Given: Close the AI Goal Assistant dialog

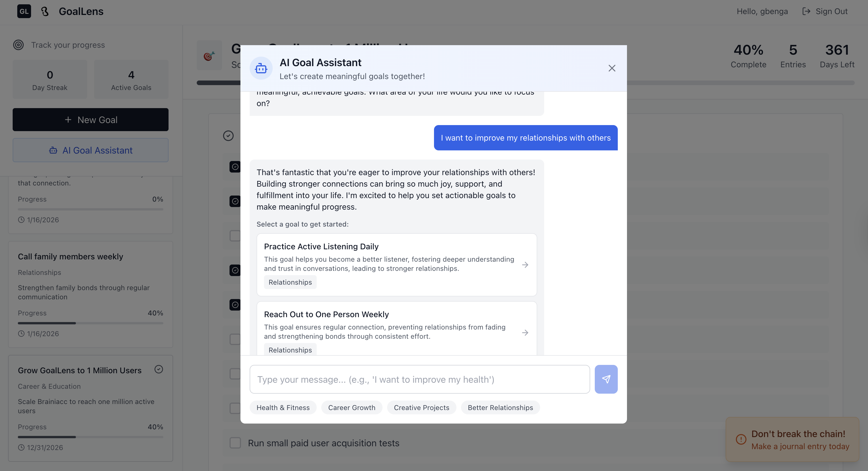Looking at the screenshot, I should [x=612, y=68].
